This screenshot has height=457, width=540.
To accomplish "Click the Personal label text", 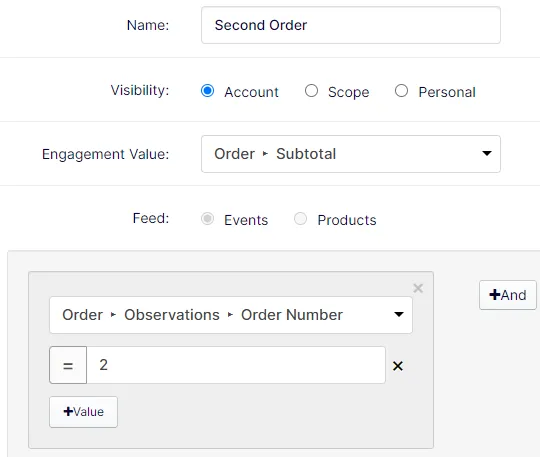I will (447, 92).
